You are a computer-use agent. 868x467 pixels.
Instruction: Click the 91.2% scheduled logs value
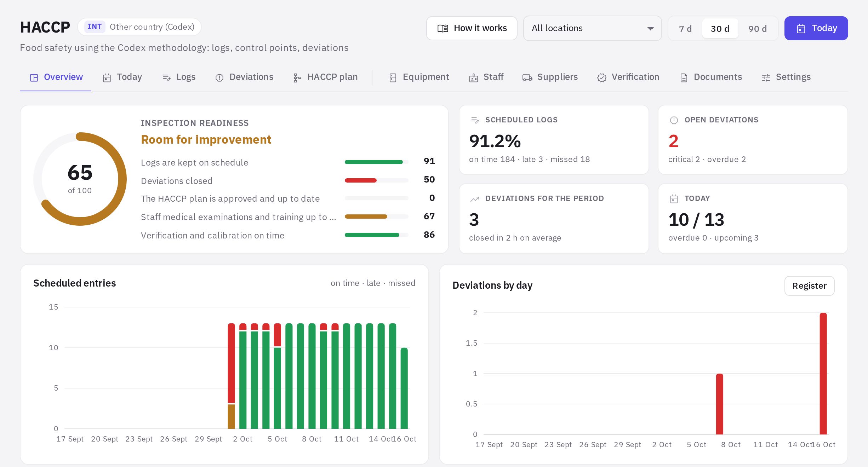[495, 141]
